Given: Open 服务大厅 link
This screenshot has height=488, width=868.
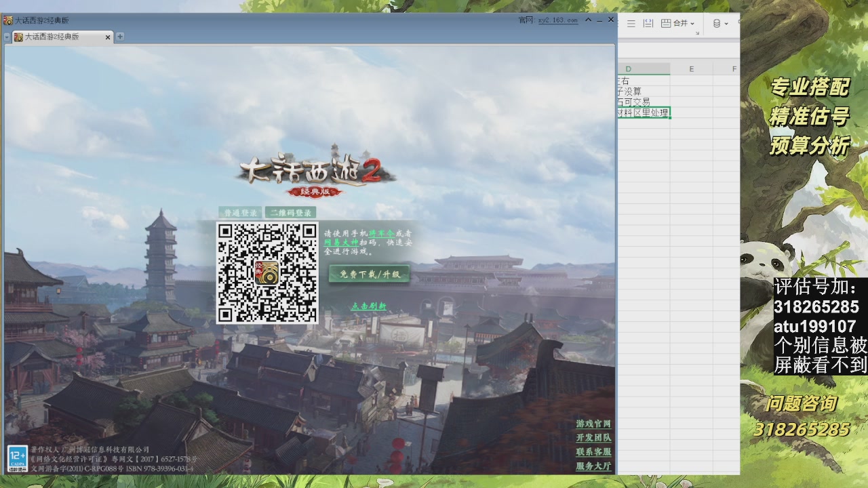Looking at the screenshot, I should 593,466.
